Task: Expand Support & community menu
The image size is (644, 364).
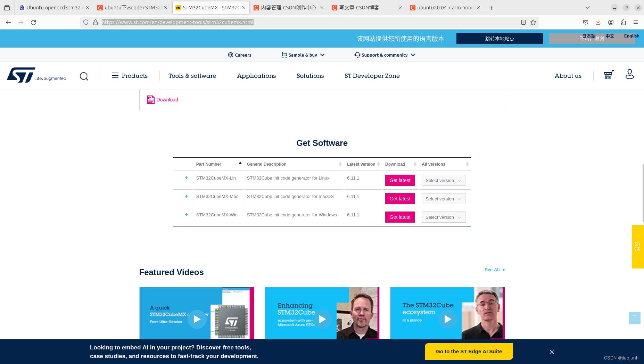Action: (x=385, y=55)
